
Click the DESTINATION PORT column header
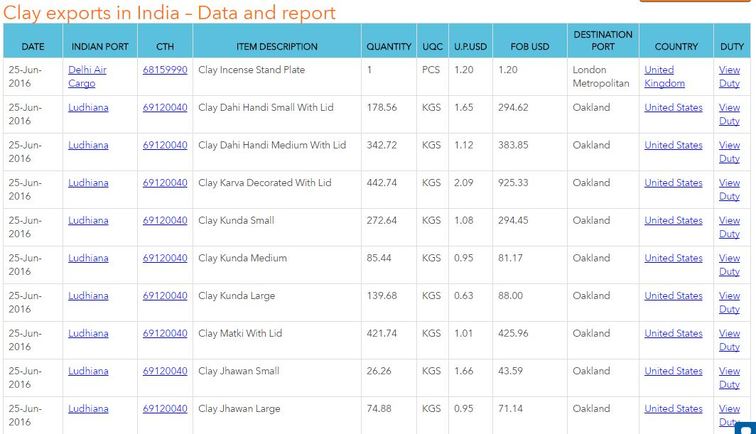tap(602, 41)
